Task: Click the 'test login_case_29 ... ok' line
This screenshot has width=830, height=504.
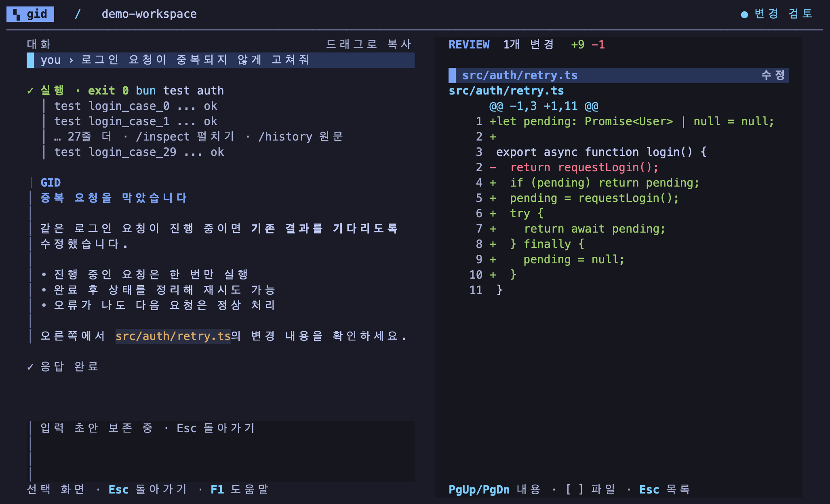Action: [139, 152]
